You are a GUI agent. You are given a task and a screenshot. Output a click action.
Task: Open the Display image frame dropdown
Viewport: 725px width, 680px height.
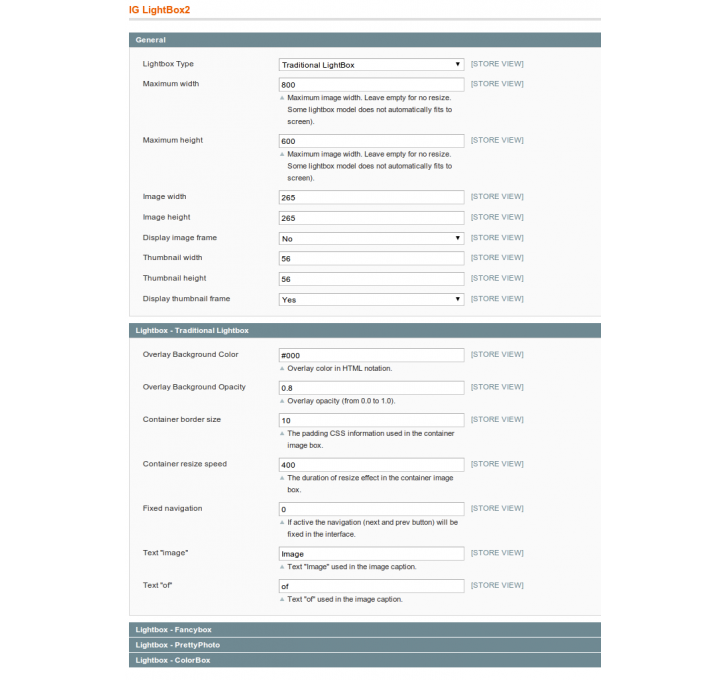click(x=371, y=239)
